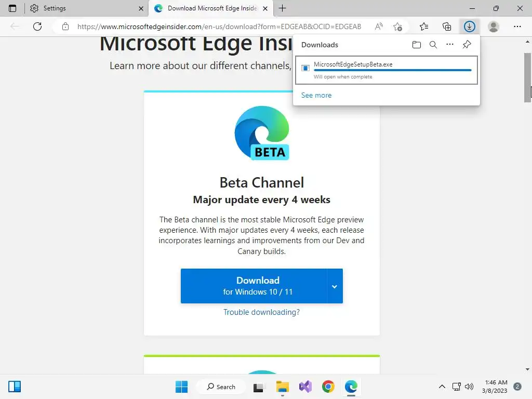Image resolution: width=532 pixels, height=399 pixels.
Task: Launch Visual Studio from taskbar
Action: [x=305, y=387]
